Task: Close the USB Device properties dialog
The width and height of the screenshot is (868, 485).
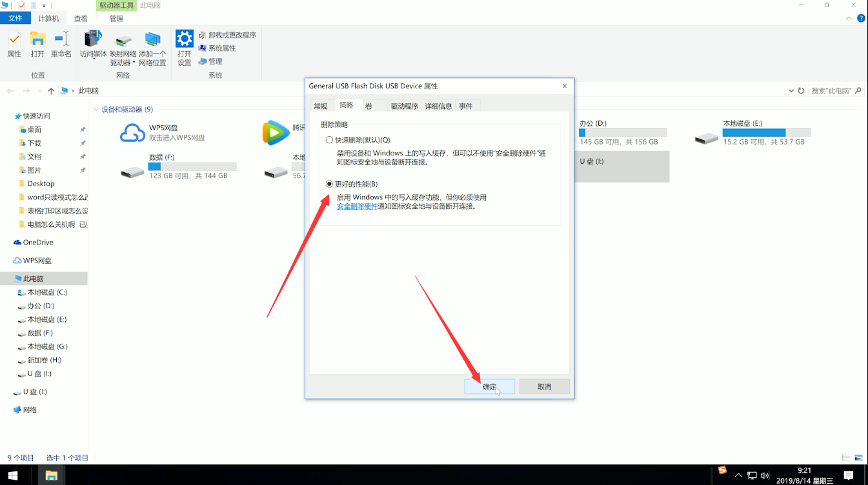Action: 565,86
